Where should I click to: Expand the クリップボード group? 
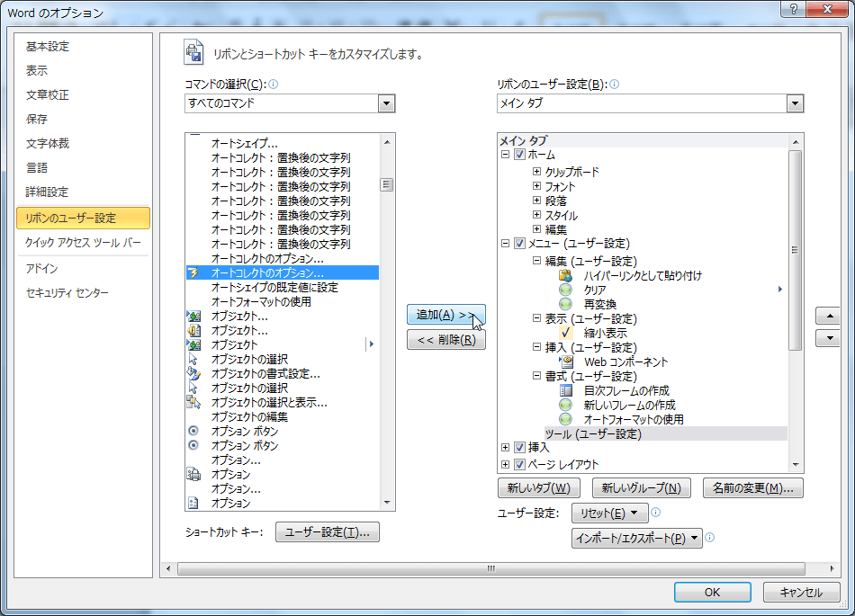[x=536, y=172]
